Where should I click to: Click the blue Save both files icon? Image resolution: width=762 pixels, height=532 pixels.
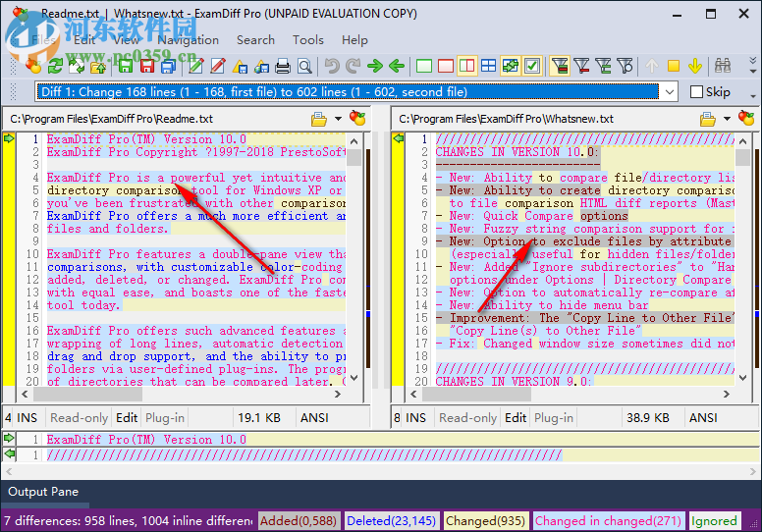168,66
